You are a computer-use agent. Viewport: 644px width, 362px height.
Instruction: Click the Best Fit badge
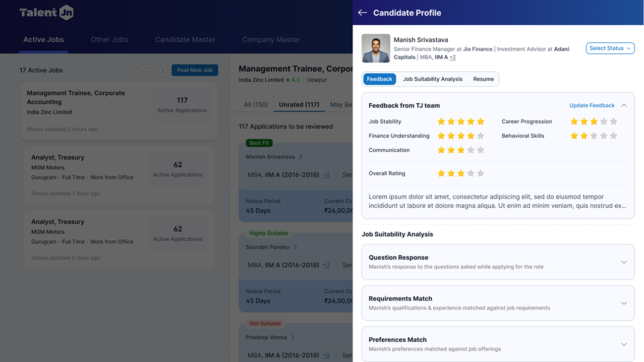tap(259, 143)
